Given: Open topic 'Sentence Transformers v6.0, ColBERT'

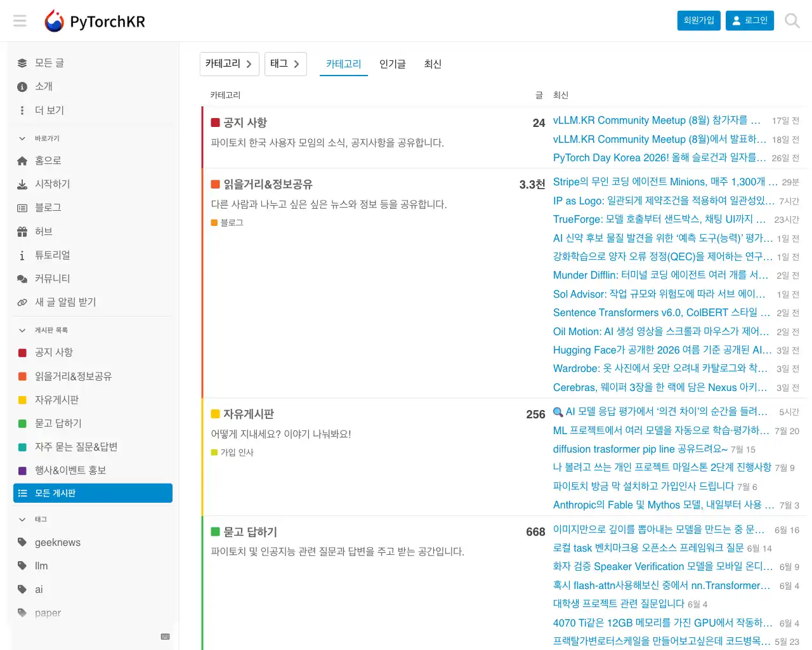Looking at the screenshot, I should point(662,312).
